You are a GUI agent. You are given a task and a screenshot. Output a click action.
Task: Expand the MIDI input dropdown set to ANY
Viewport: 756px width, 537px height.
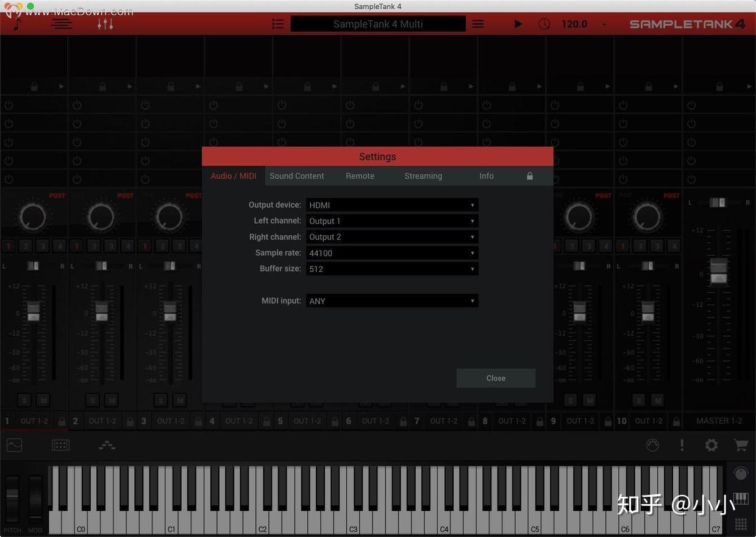(392, 301)
